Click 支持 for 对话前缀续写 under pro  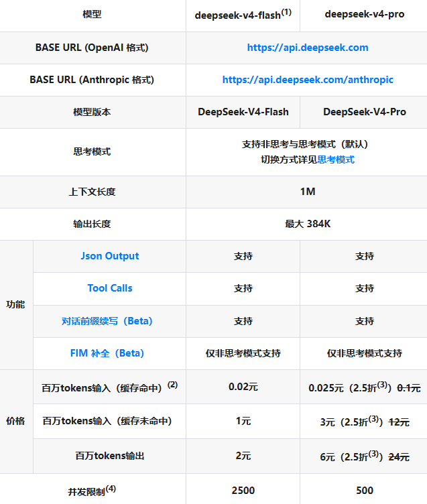[x=364, y=321]
